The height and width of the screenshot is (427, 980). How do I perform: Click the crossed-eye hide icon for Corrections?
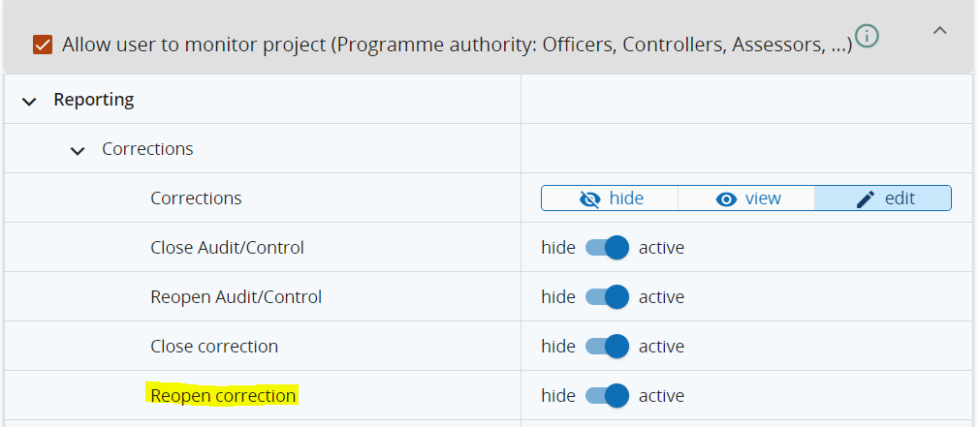pos(590,198)
